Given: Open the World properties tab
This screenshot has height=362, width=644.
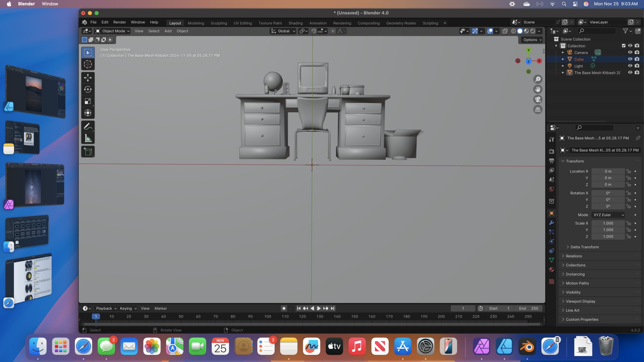Looking at the screenshot, I should (552, 189).
